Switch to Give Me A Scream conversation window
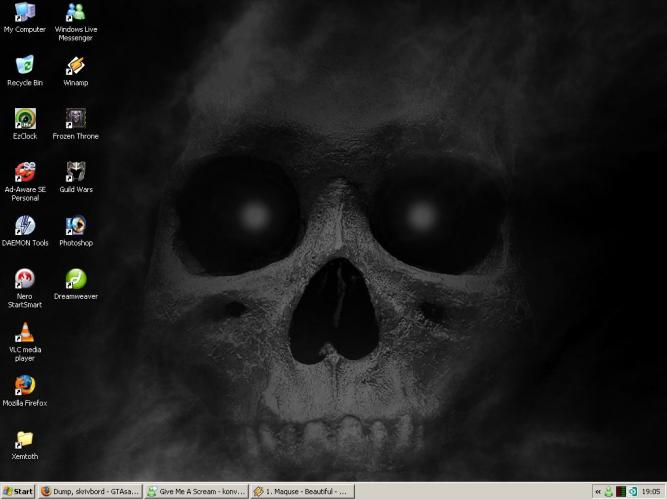 (196, 492)
